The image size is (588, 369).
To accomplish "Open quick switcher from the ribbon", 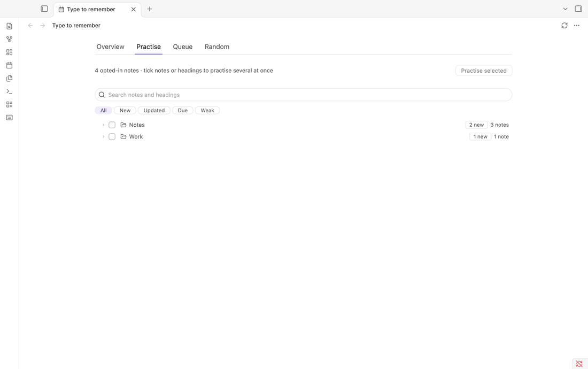I will pos(10,26).
